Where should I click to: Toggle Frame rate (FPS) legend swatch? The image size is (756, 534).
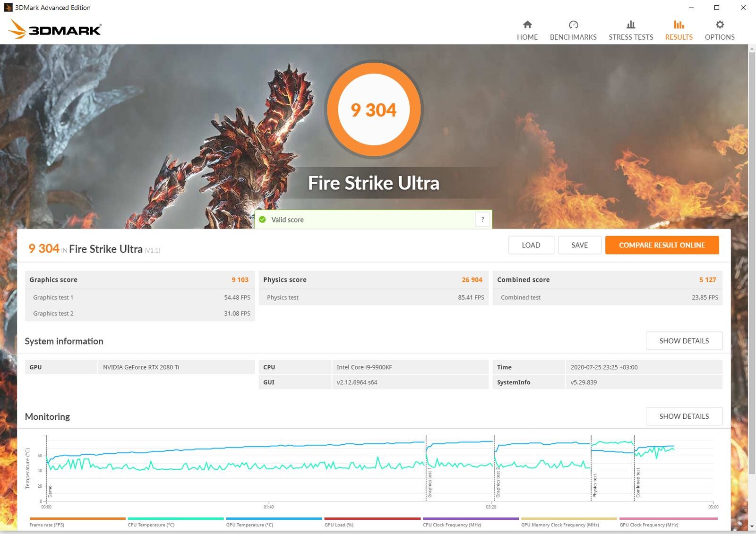77,518
